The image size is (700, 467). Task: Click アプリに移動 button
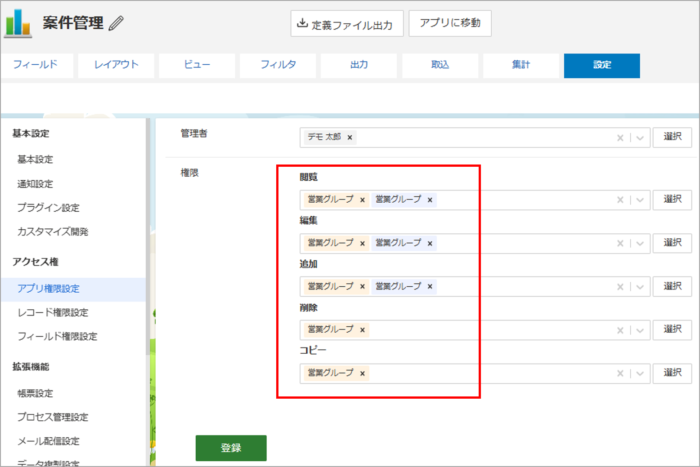click(x=450, y=24)
